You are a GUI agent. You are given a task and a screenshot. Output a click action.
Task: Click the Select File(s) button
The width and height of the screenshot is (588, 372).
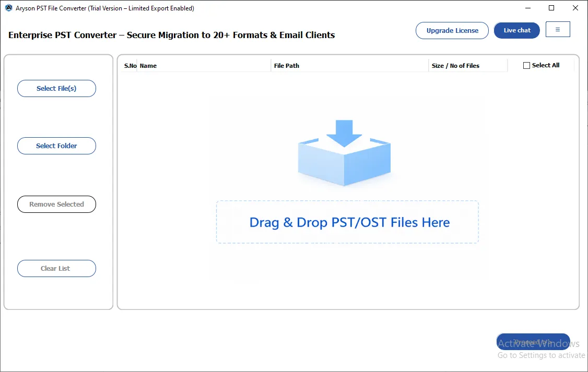(56, 88)
